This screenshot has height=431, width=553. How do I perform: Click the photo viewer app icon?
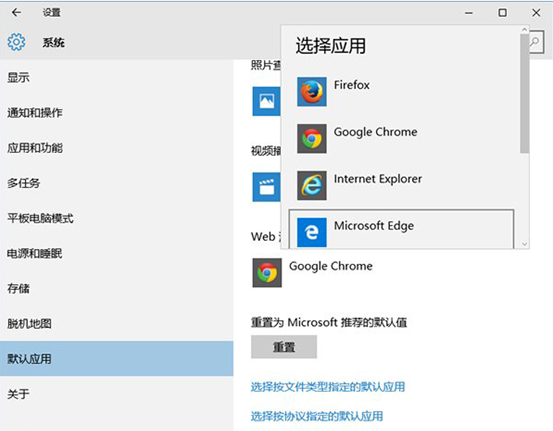267,101
